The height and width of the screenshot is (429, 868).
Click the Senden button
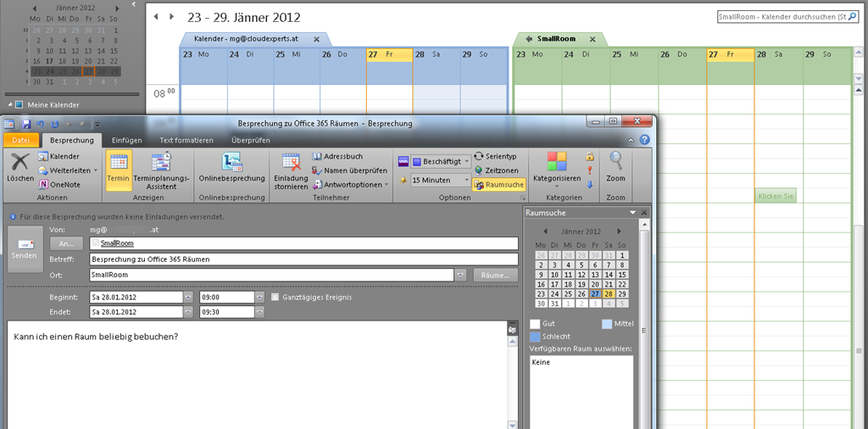[25, 248]
